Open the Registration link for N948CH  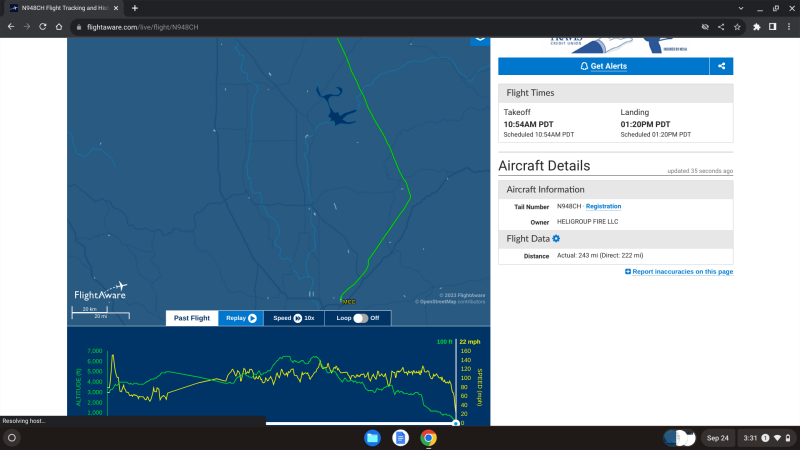point(603,206)
